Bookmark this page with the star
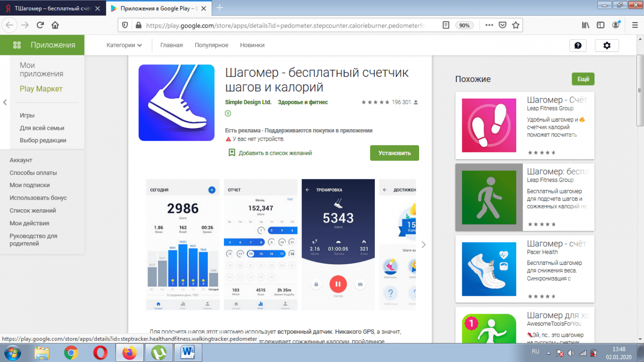 coord(515,25)
